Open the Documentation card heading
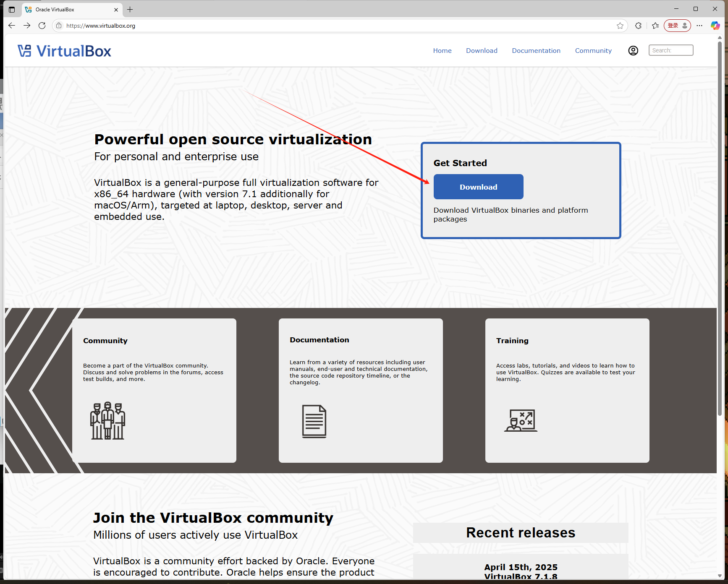The height and width of the screenshot is (584, 728). 319,340
